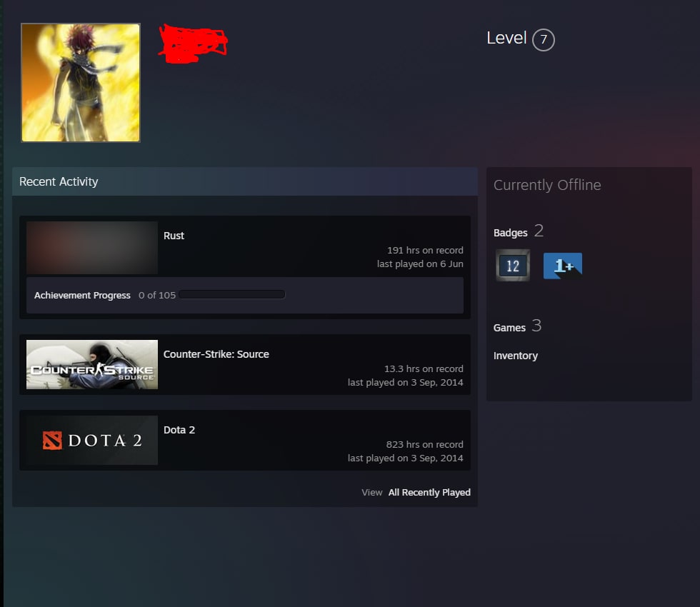
Task: Open the Games 3 link
Action: click(x=517, y=326)
